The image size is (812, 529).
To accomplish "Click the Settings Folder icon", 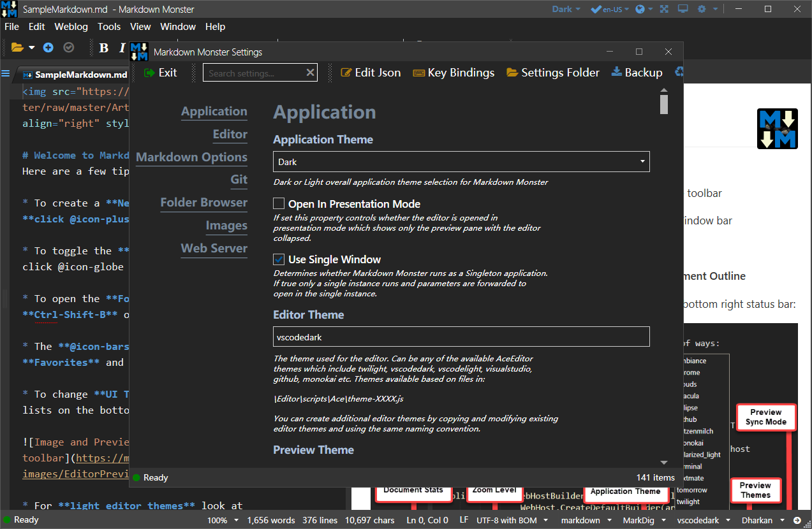I will (x=512, y=73).
